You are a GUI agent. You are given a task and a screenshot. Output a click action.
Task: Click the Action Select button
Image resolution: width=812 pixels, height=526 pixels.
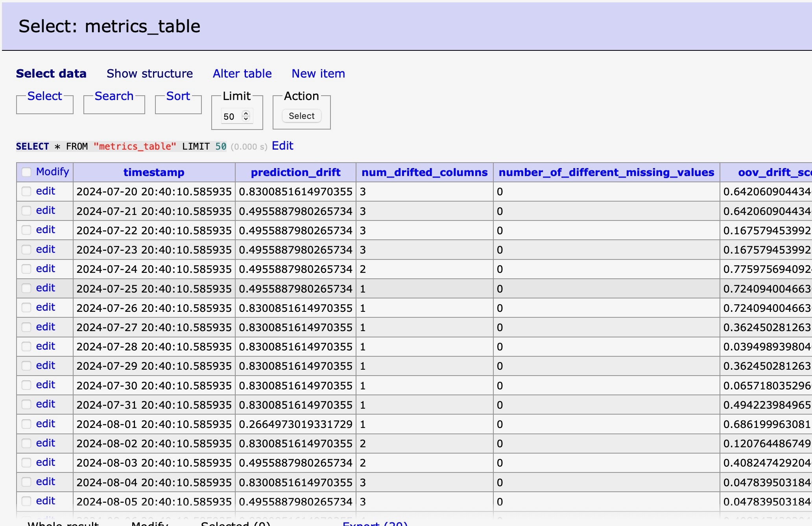pos(301,115)
